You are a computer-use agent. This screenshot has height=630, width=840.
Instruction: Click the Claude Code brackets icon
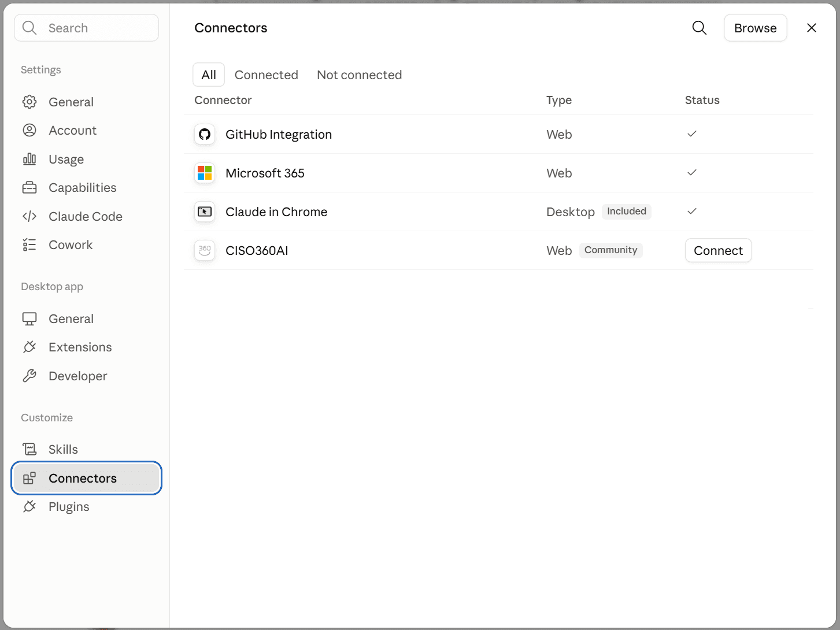29,216
